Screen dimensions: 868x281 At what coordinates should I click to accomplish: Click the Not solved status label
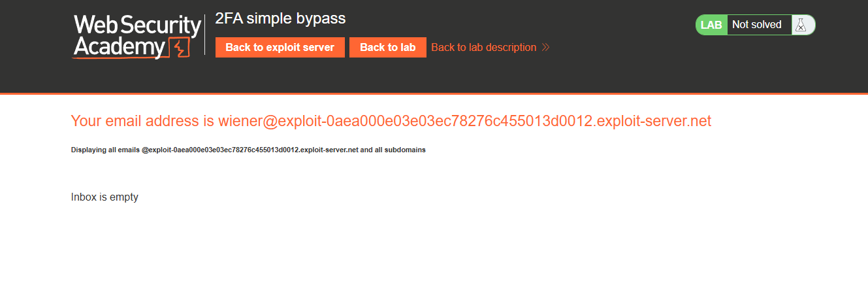756,25
